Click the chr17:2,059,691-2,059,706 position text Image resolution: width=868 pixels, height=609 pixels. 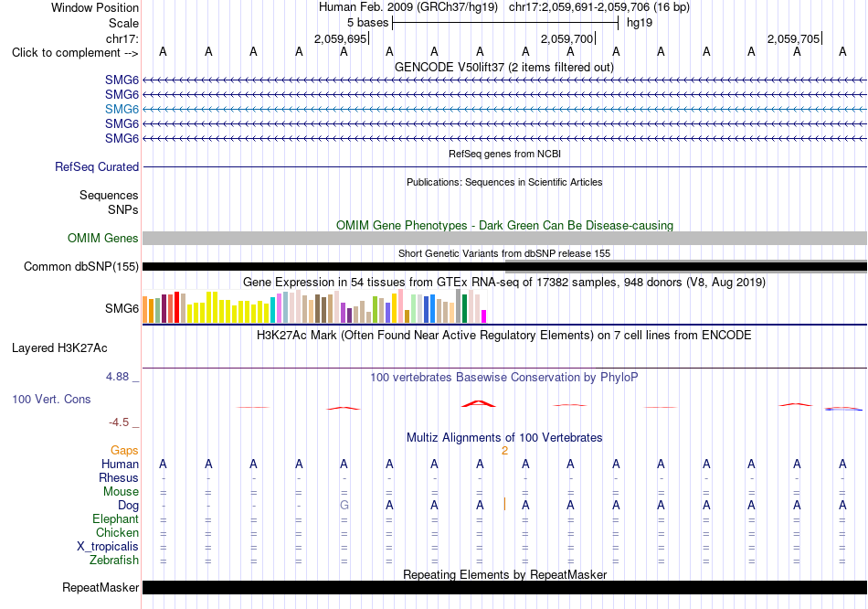599,7
